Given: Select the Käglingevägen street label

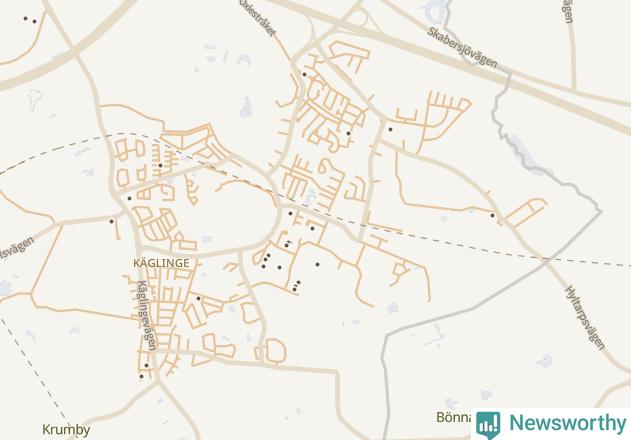Looking at the screenshot, I should [145, 316].
